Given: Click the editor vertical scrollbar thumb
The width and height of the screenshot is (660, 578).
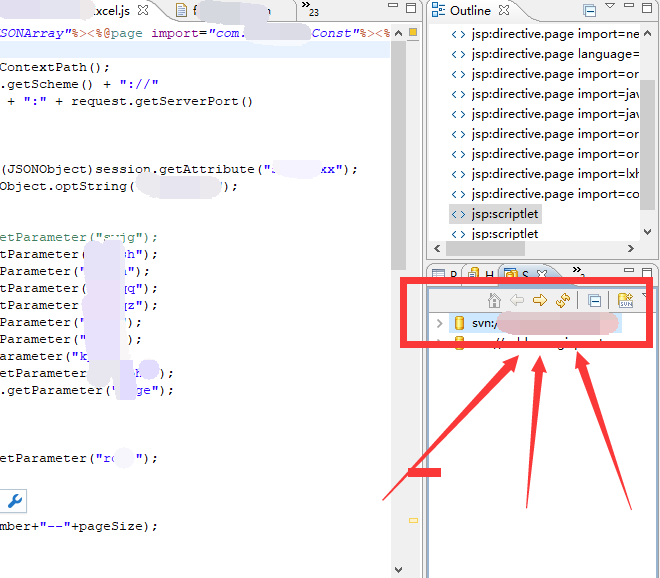Looking at the screenshot, I should click(x=398, y=155).
